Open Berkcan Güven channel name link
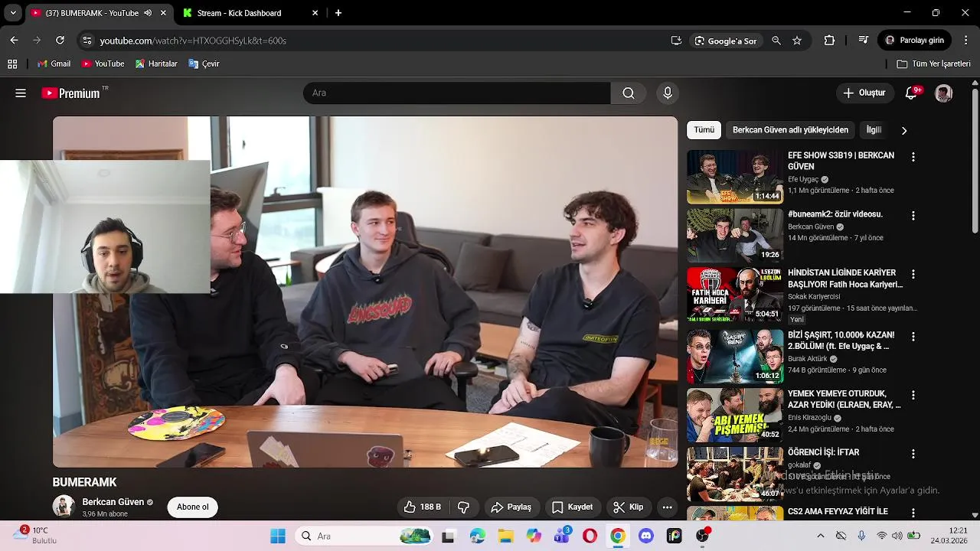The image size is (980, 551). (x=113, y=502)
